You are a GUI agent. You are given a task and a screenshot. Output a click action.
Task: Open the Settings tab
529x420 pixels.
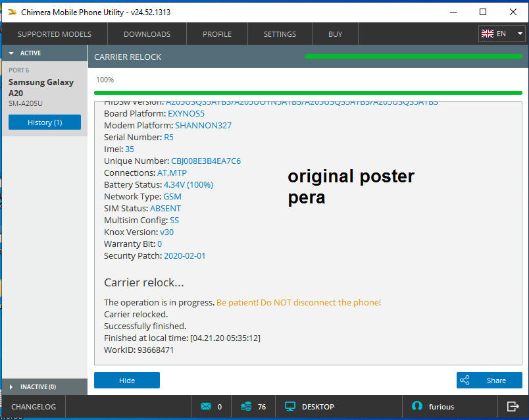coord(280,34)
